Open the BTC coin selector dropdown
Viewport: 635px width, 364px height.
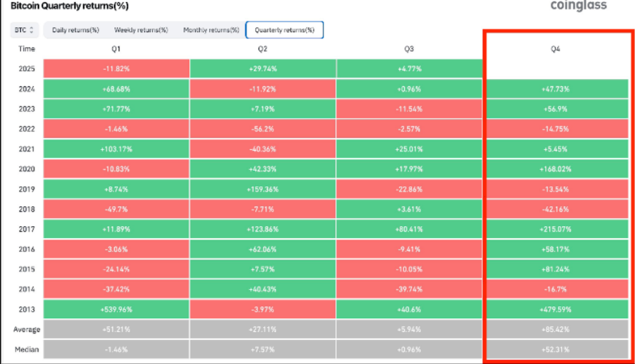24,30
